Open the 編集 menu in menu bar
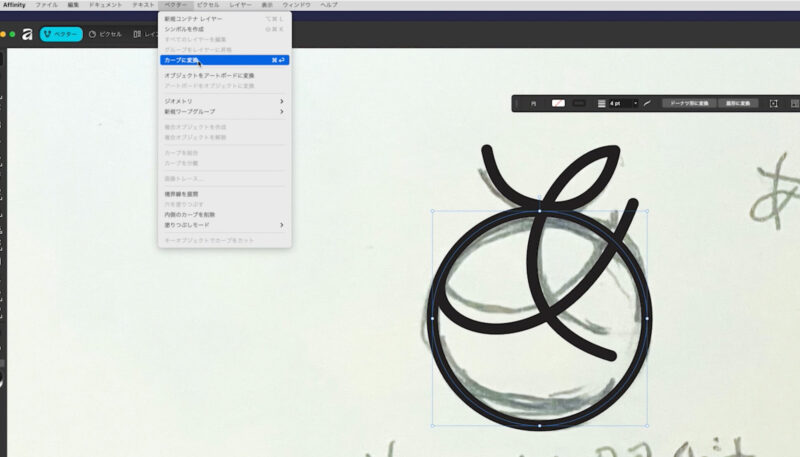Image resolution: width=800 pixels, height=457 pixels. pos(73,5)
